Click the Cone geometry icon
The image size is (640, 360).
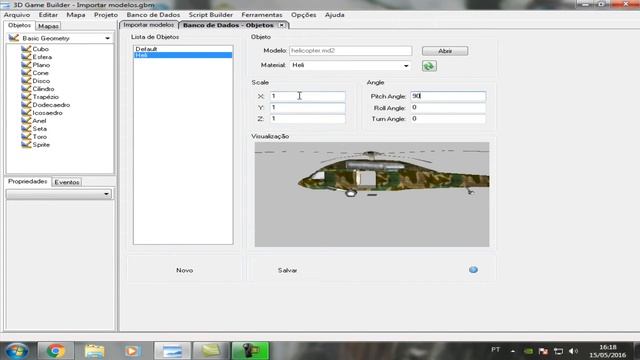26,73
